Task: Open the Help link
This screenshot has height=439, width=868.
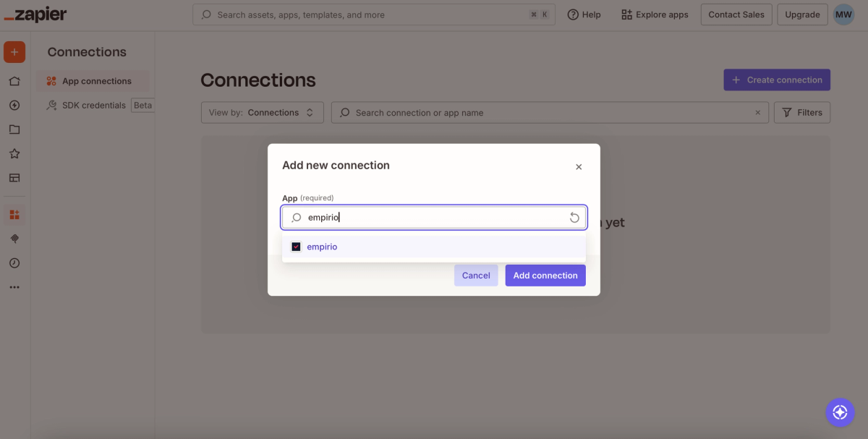Action: pyautogui.click(x=584, y=14)
